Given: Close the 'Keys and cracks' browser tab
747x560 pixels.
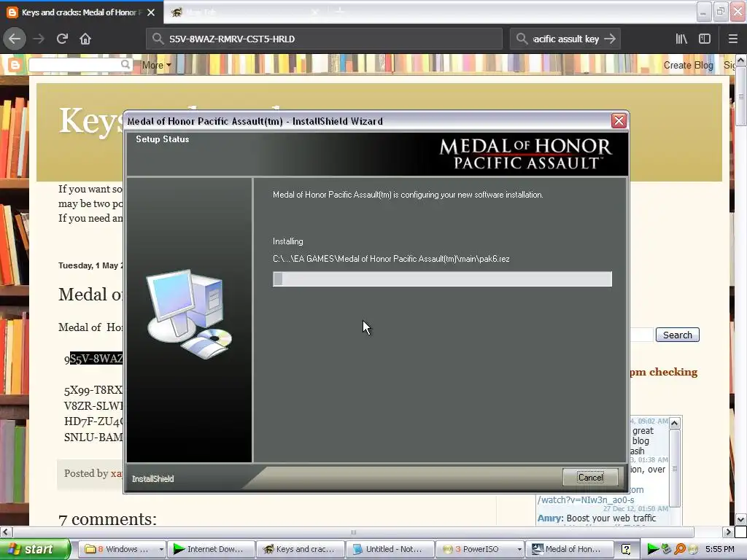Looking at the screenshot, I should coord(151,12).
